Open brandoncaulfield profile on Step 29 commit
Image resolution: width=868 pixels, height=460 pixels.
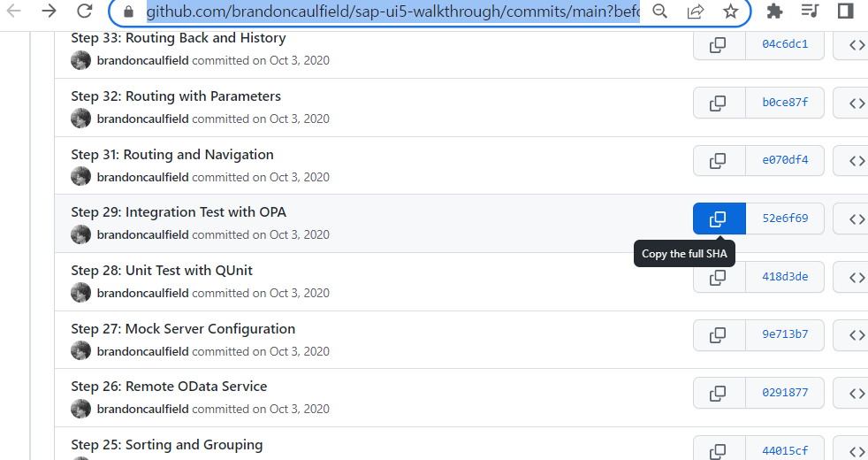143,234
